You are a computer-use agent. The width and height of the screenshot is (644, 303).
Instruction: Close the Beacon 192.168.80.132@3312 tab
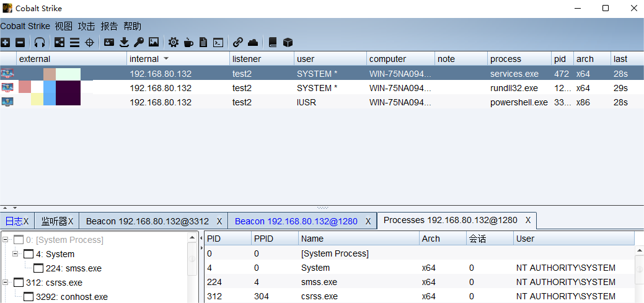(219, 221)
